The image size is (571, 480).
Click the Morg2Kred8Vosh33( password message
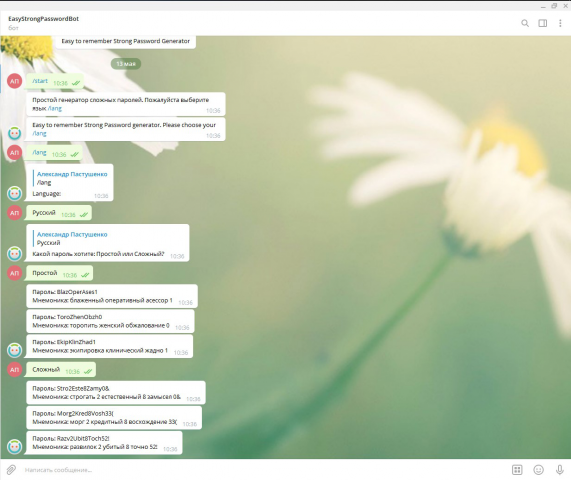(x=114, y=418)
